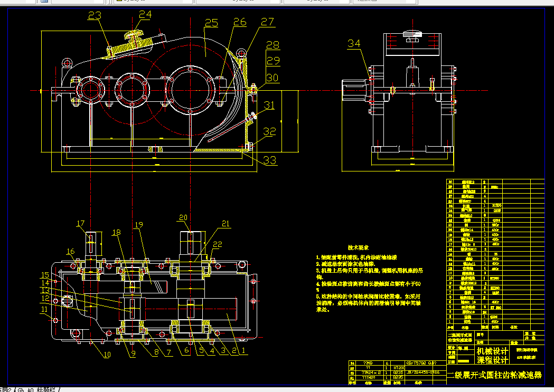Click part label 34 in the side view
The height and width of the screenshot is (392, 554).
pos(354,43)
